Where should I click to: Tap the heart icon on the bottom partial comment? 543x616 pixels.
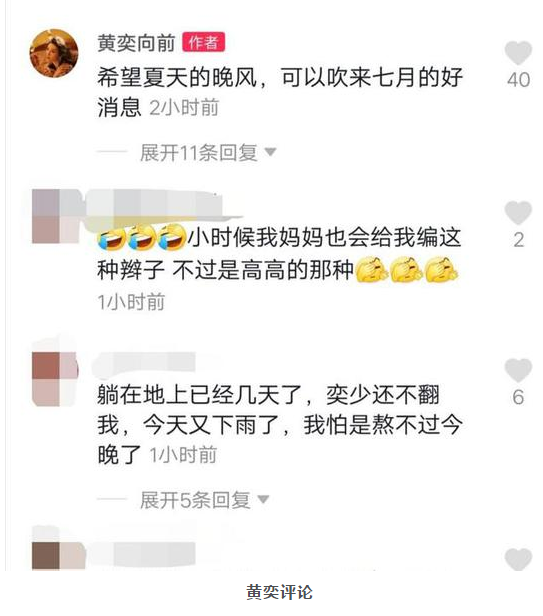(518, 558)
